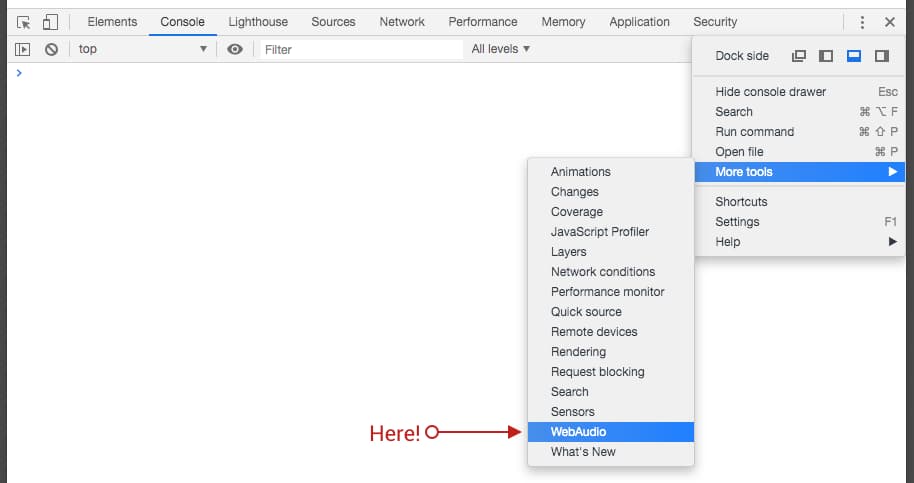Image resolution: width=914 pixels, height=483 pixels.
Task: Expand the All levels log dropdown
Action: pos(501,49)
